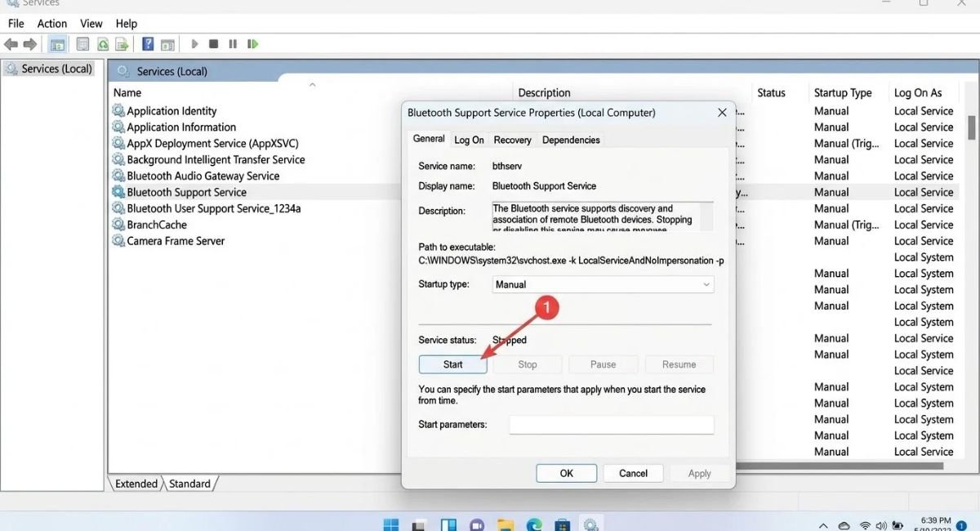Click the Pause Service toolbar icon

click(x=233, y=44)
